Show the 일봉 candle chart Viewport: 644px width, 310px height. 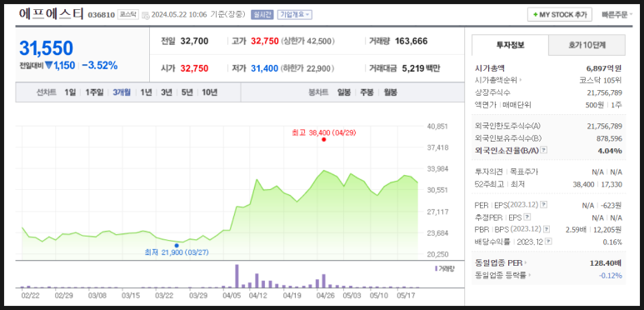tap(344, 92)
